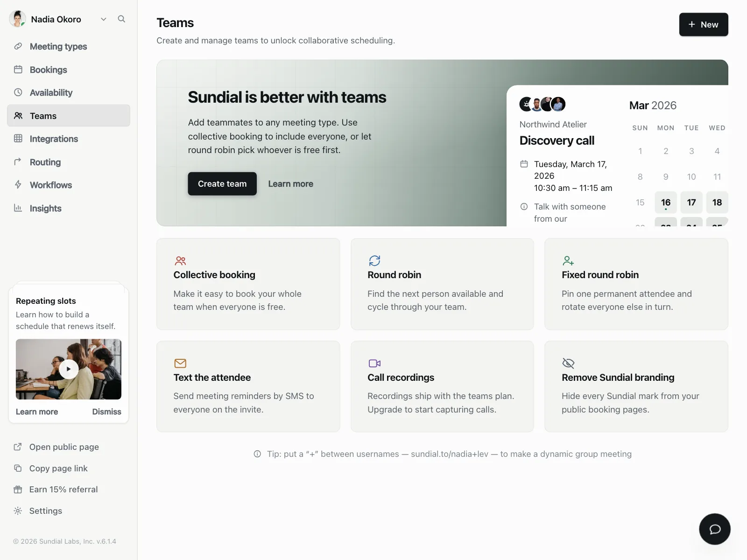Play the Repeating slots video
The height and width of the screenshot is (560, 747).
(x=69, y=369)
